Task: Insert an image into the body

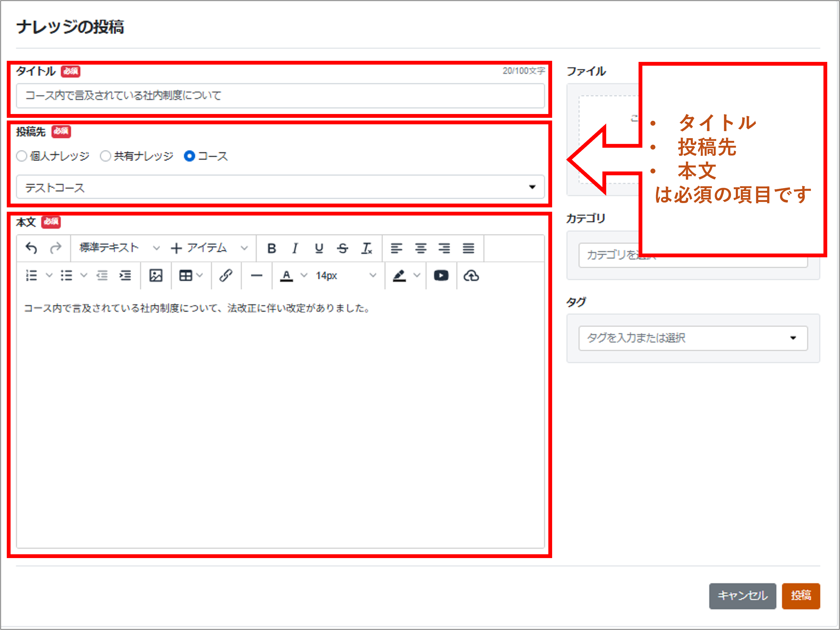Action: tap(156, 276)
